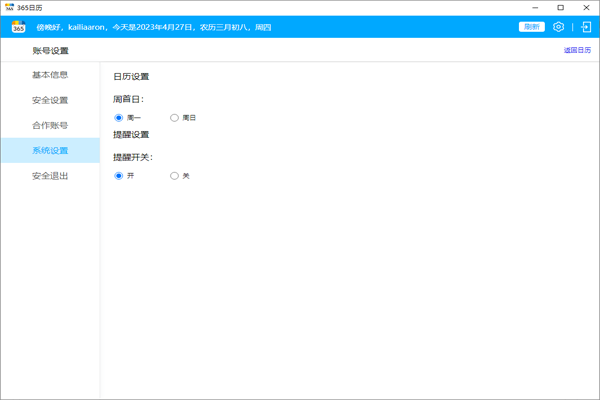The height and width of the screenshot is (400, 600).
Task: Turn reminders on with 开 radio
Action: pyautogui.click(x=119, y=176)
